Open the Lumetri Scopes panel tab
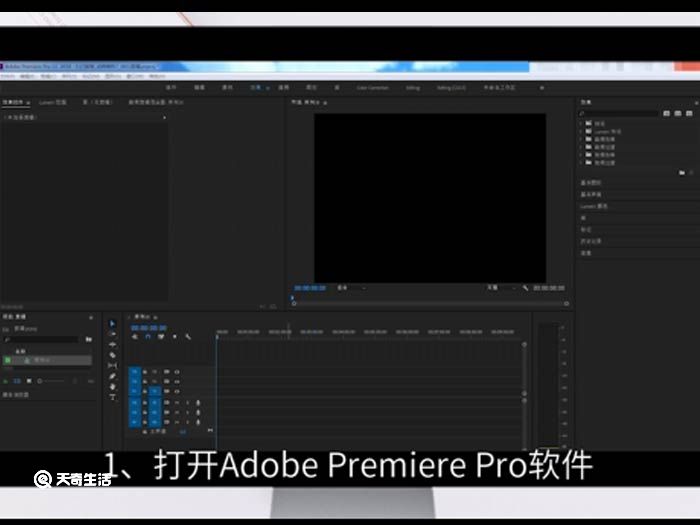The image size is (700, 525). point(53,102)
